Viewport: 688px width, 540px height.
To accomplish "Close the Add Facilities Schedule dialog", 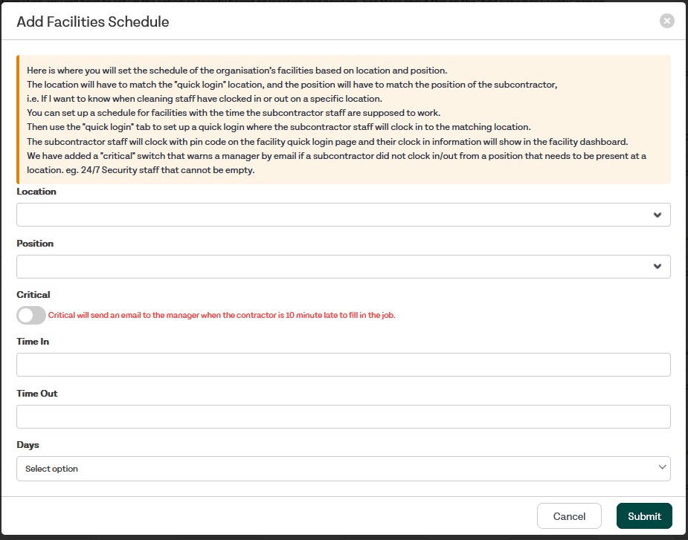I will coord(667,21).
